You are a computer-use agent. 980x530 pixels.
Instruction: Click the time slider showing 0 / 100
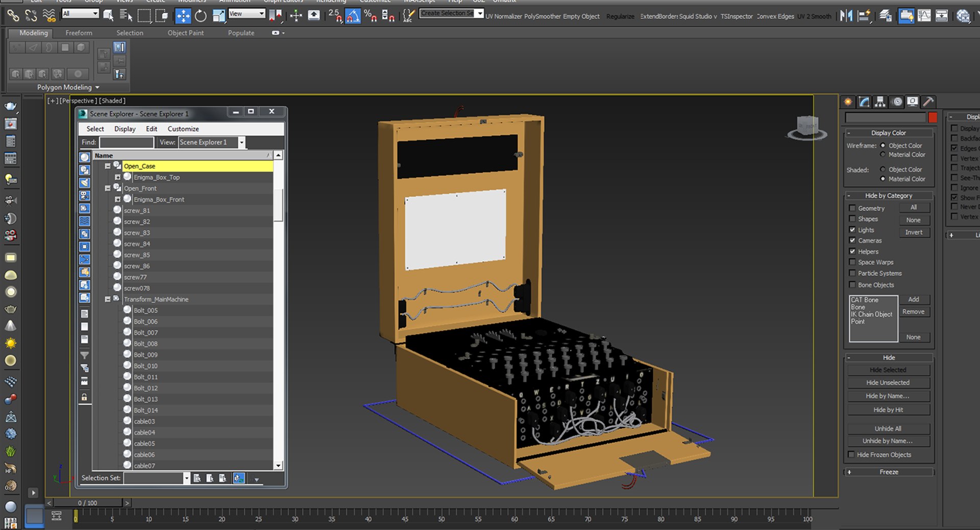point(88,503)
